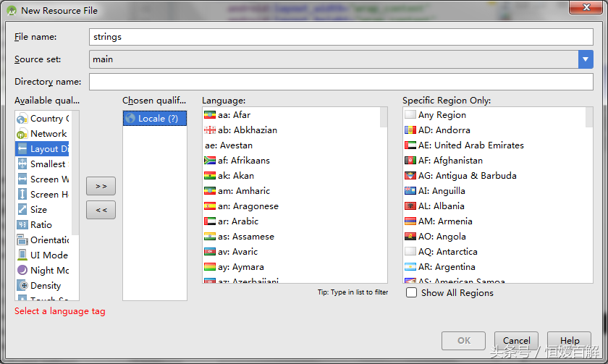Click the Available qualifiers list scrollbar

tap(75, 173)
